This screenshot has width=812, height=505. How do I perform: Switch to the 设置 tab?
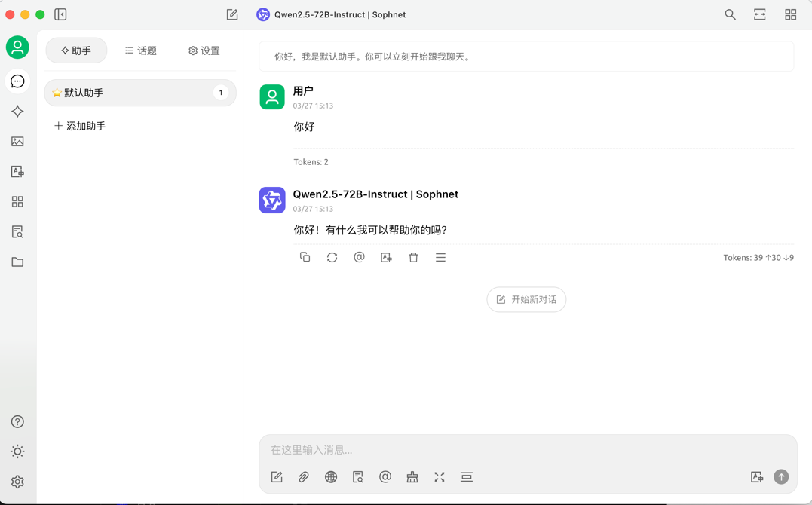pos(204,50)
